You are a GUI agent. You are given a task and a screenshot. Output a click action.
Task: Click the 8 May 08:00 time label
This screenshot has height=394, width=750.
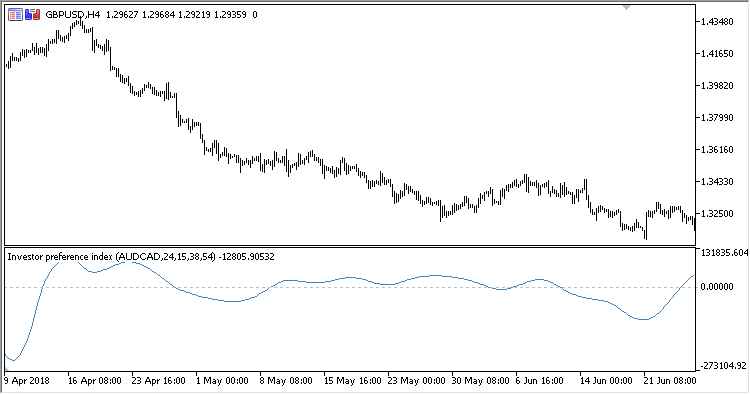[286, 381]
